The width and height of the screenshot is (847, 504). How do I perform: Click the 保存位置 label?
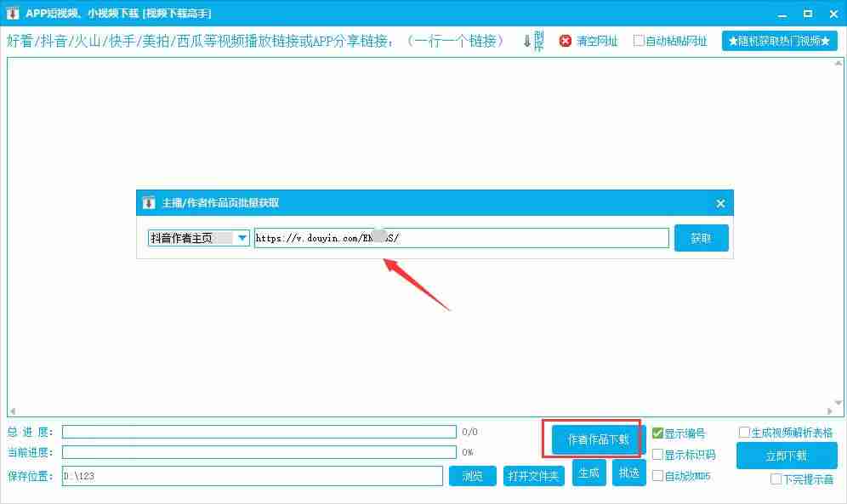[31, 476]
